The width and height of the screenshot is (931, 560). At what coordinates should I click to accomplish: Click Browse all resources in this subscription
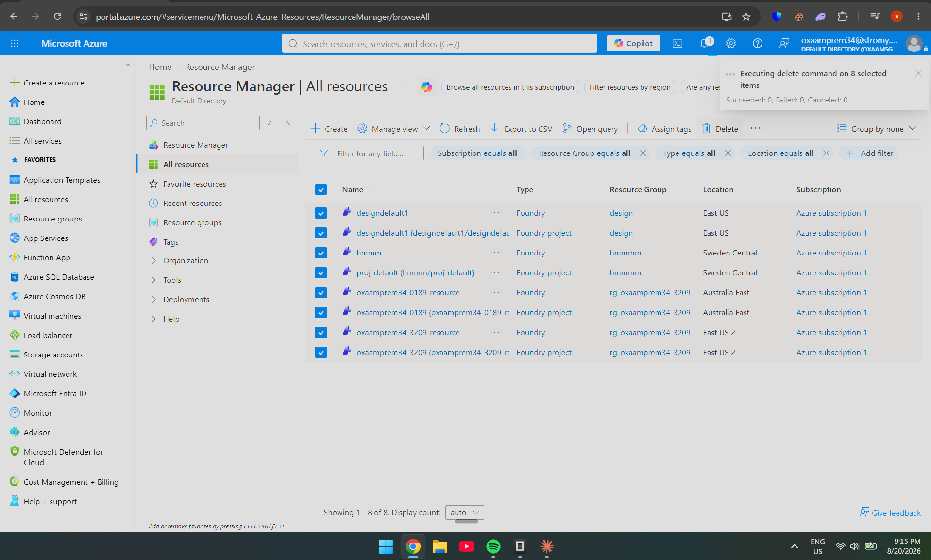click(x=510, y=87)
